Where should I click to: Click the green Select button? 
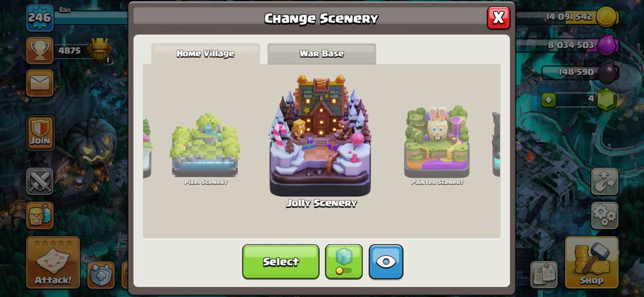pos(281,262)
